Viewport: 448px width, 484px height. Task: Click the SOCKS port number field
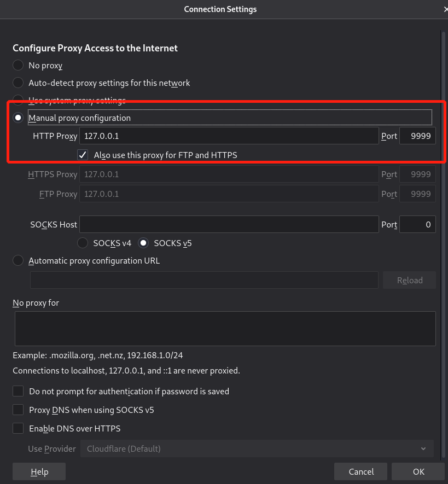pos(417,224)
